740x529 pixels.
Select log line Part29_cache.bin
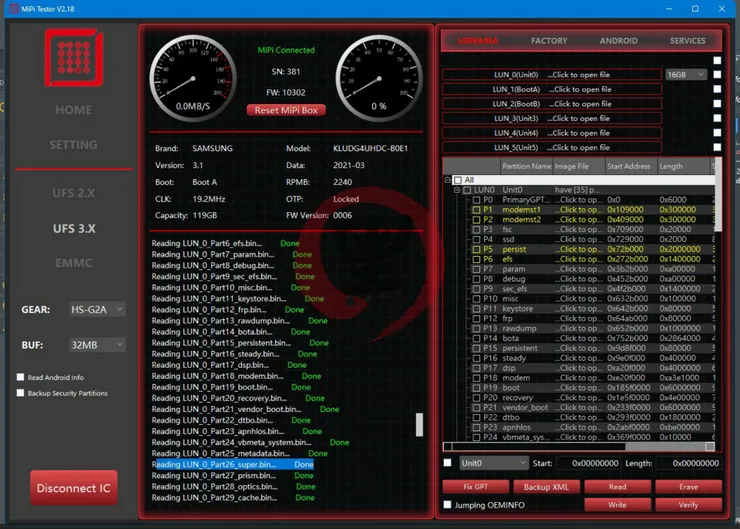pos(233,497)
